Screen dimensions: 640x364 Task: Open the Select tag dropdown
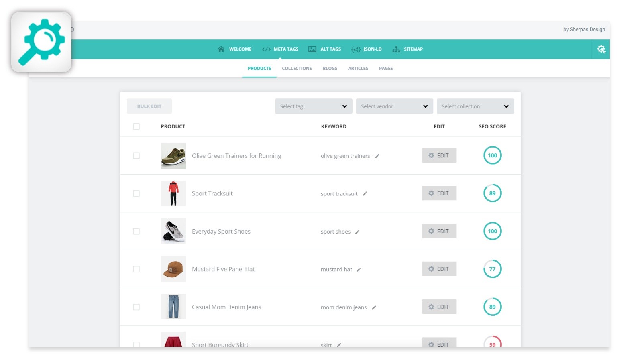(x=314, y=106)
